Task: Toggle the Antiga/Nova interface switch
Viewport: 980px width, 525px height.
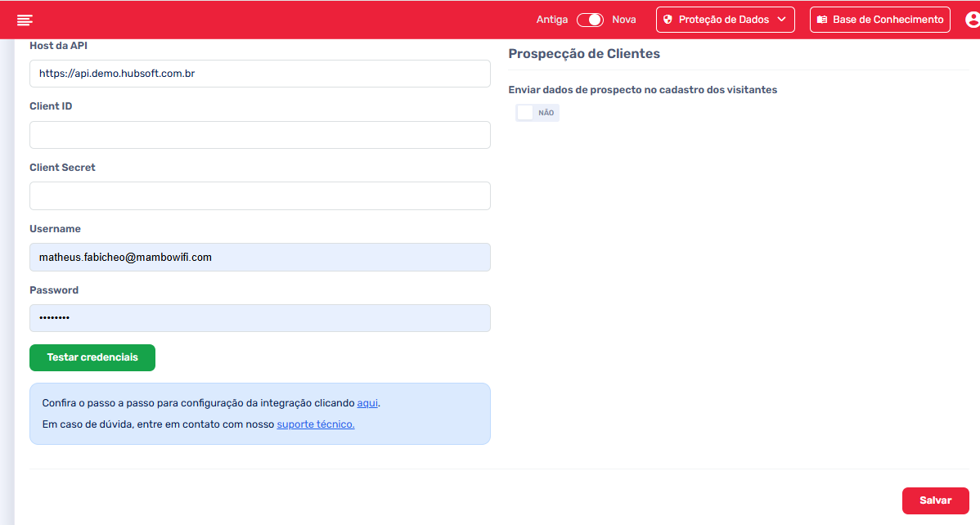Action: (590, 20)
